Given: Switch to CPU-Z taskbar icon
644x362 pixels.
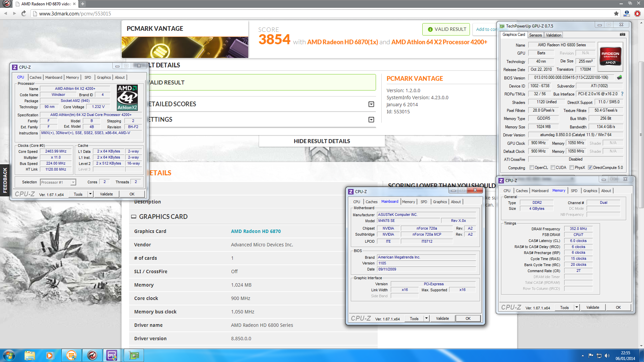Looking at the screenshot, I should [112, 355].
